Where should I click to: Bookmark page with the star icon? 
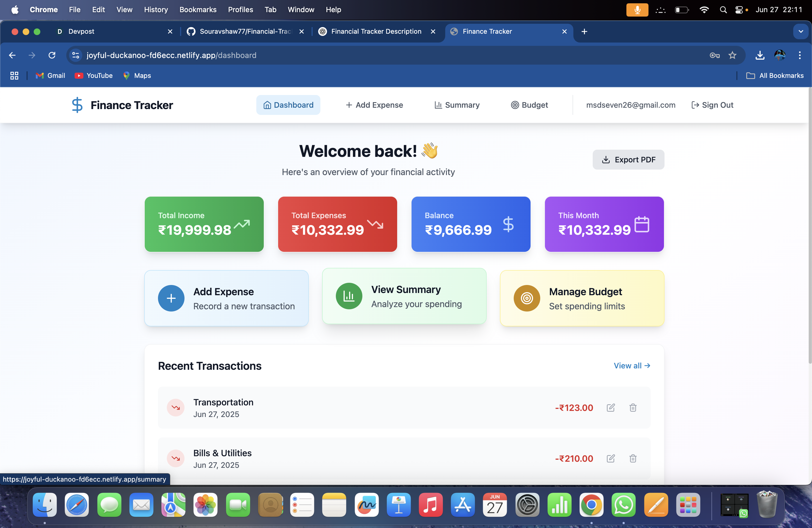pyautogui.click(x=732, y=55)
